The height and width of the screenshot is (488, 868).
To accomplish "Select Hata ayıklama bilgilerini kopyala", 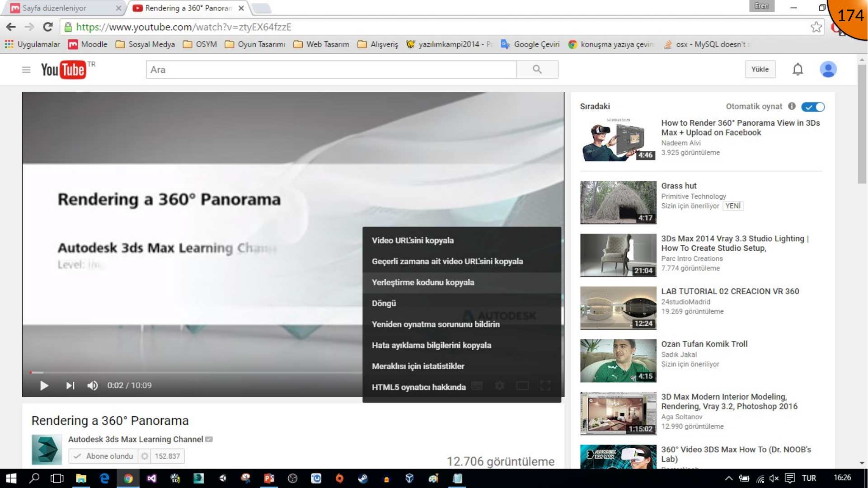I will [462, 345].
